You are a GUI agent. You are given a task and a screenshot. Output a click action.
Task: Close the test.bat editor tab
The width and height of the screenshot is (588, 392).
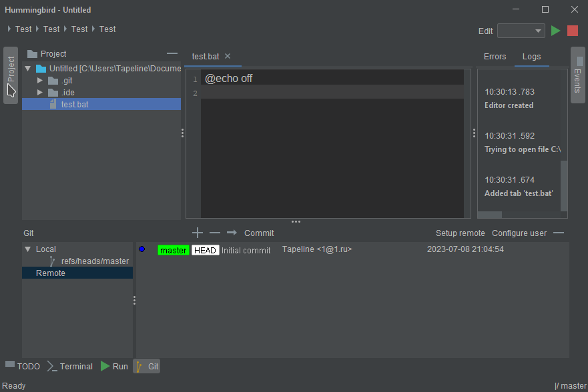click(228, 57)
